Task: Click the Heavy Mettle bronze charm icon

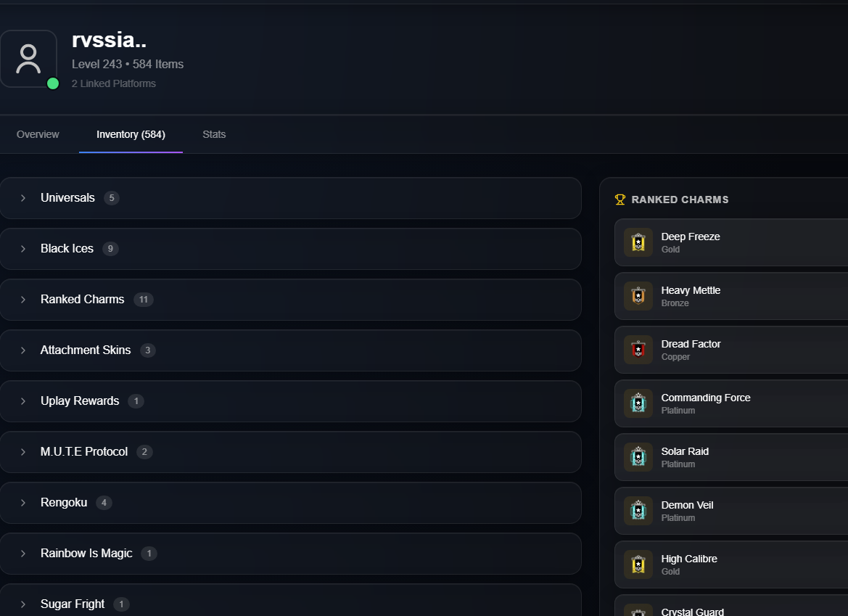Action: (638, 296)
